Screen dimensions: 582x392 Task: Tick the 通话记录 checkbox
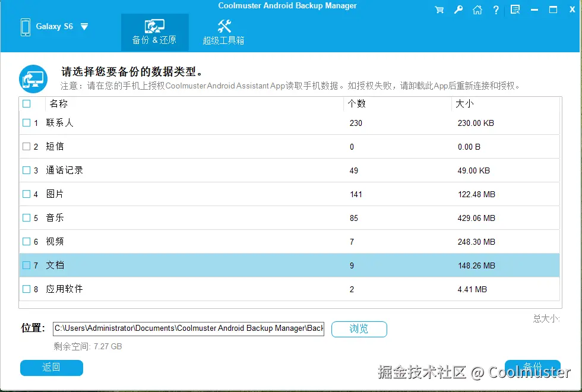26,170
